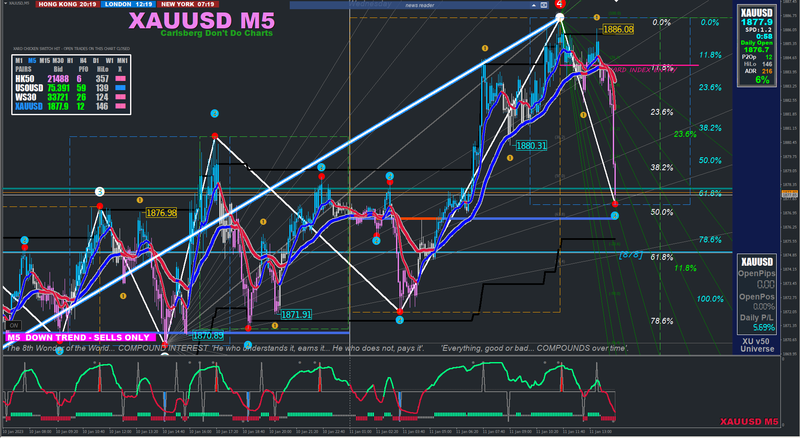
Task: Click the pink swatch in WS30 row
Action: tap(120, 97)
